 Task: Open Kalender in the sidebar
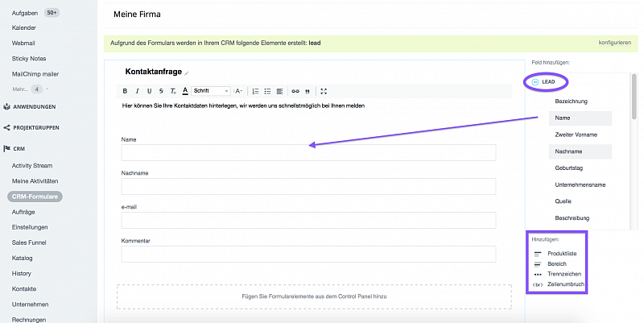24,27
